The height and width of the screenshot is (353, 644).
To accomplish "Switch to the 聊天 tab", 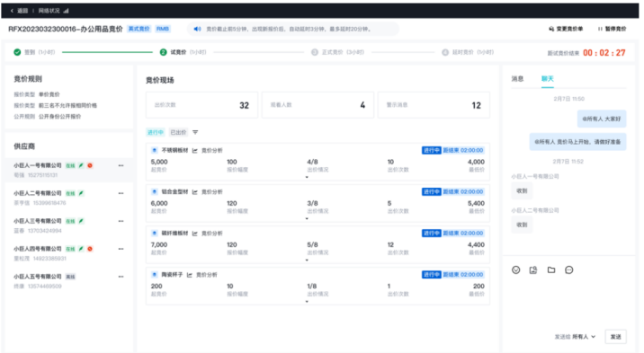I will [x=548, y=79].
